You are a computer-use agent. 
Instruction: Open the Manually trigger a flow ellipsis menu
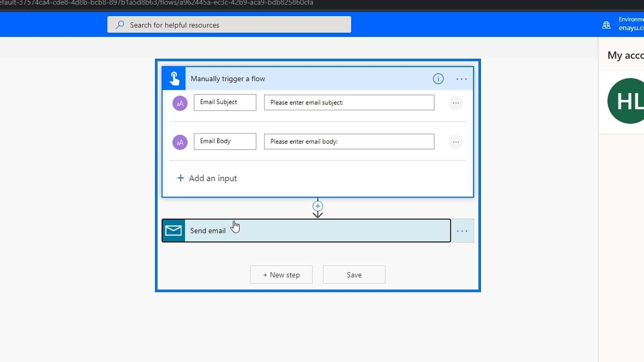point(461,79)
